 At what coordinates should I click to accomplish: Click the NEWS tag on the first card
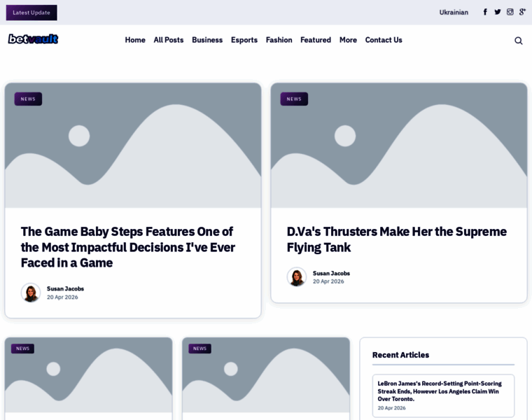click(x=28, y=99)
